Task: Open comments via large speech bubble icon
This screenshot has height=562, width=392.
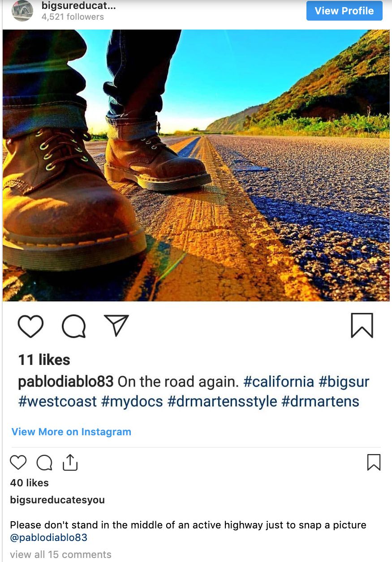Action: [x=73, y=326]
